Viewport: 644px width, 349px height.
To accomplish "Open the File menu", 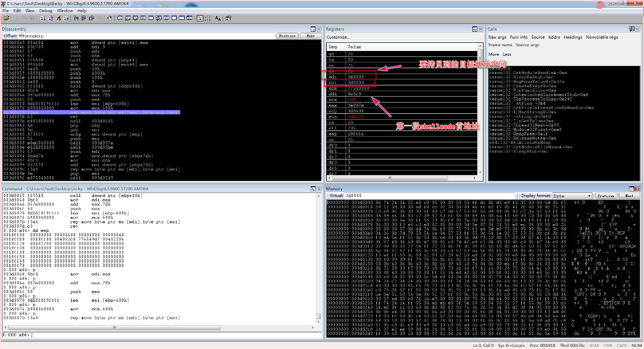I will 5,10.
